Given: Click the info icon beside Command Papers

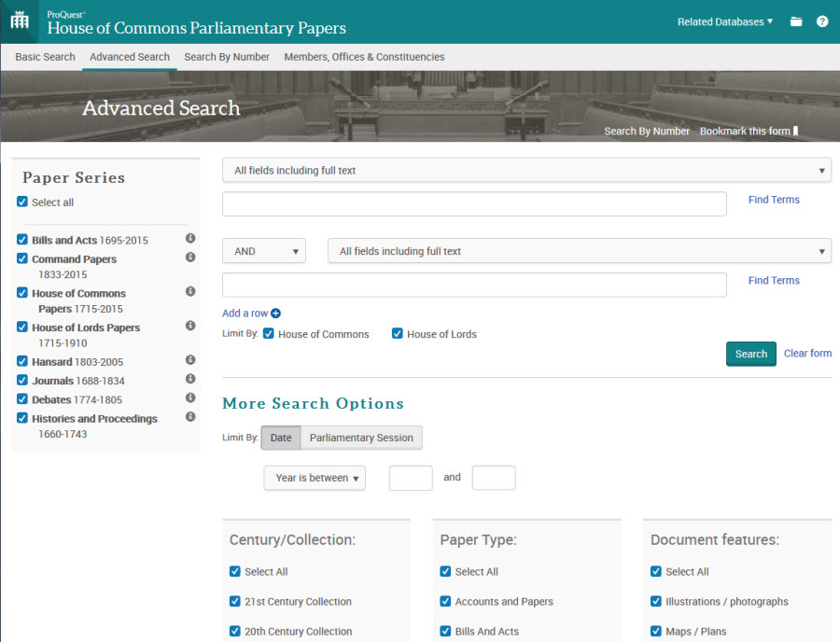Looking at the screenshot, I should click(190, 258).
